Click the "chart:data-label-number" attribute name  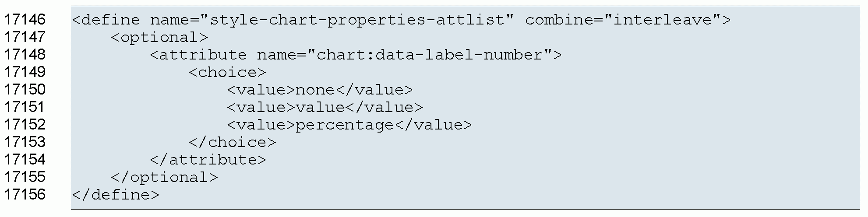click(x=429, y=55)
